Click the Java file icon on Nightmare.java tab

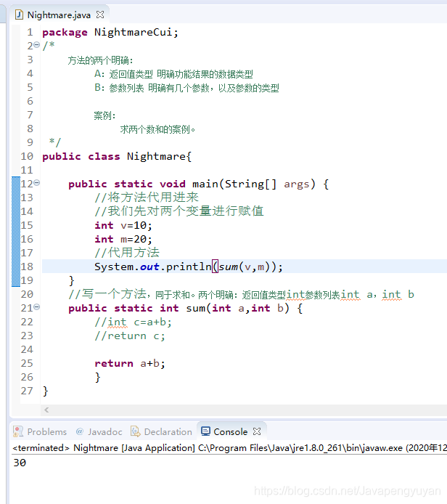20,15
